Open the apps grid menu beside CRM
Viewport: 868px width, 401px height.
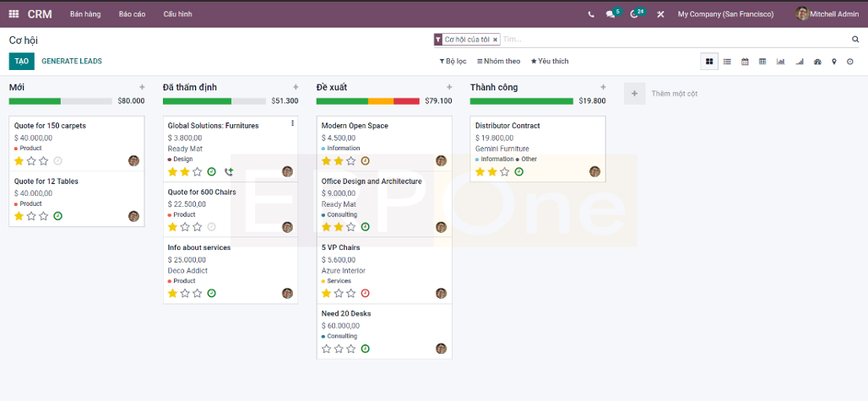(x=14, y=14)
